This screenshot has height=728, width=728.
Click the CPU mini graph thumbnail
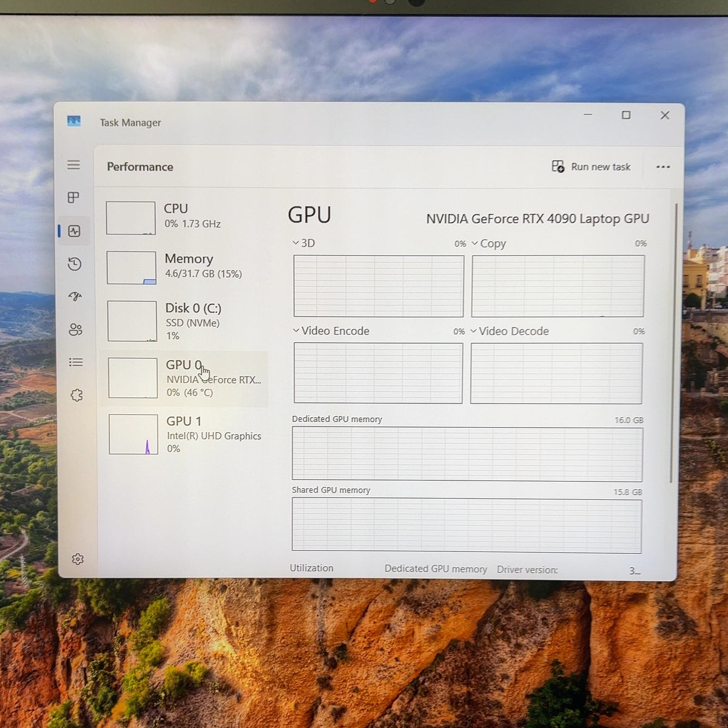click(130, 218)
